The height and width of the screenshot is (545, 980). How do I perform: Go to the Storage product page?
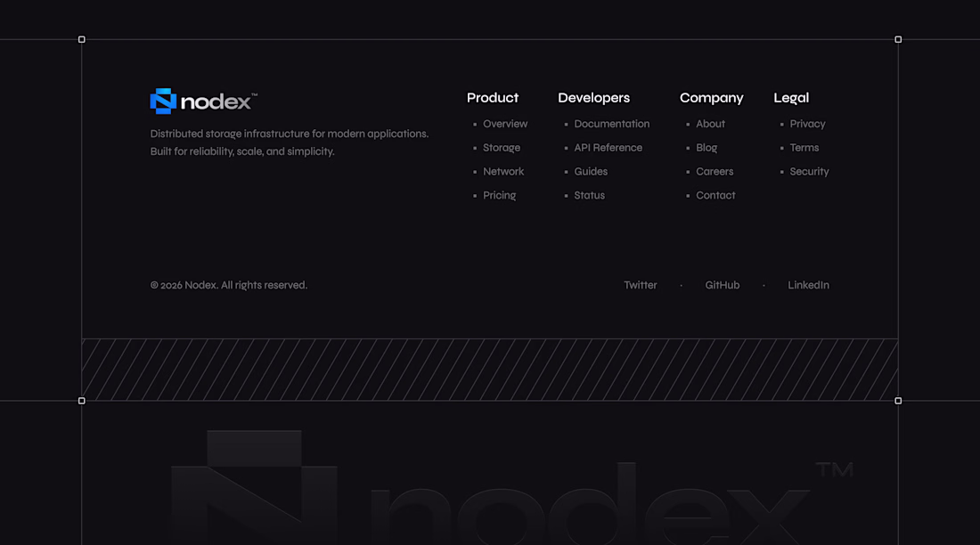point(502,148)
